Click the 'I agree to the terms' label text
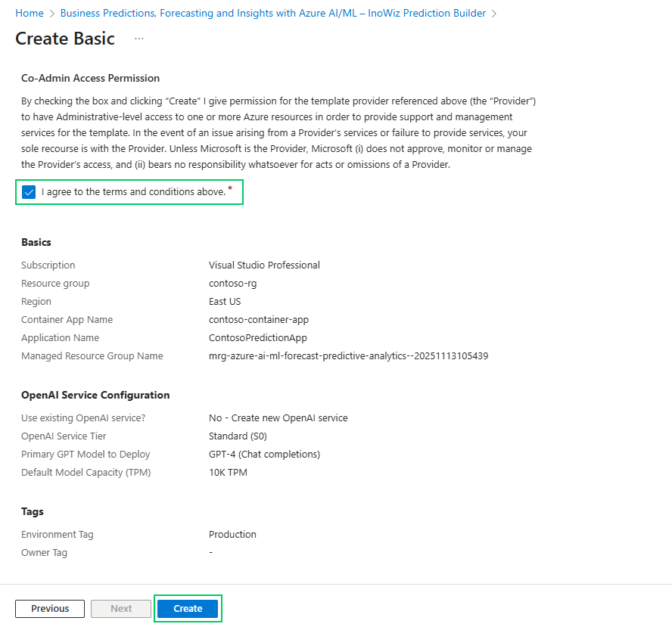The height and width of the screenshot is (627, 672). coord(133,192)
